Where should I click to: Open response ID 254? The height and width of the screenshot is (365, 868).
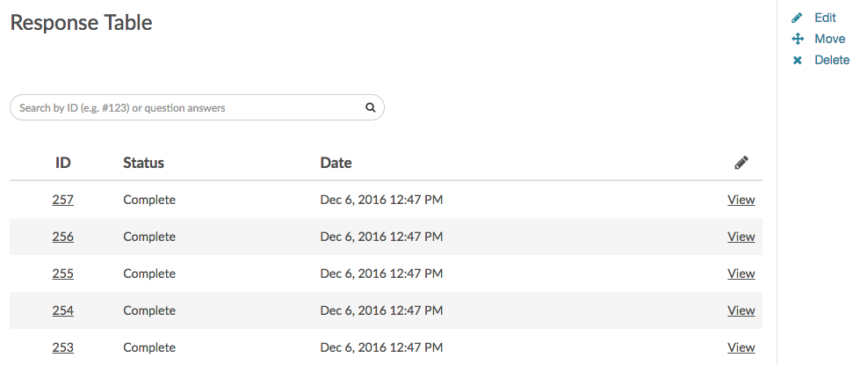tap(62, 310)
